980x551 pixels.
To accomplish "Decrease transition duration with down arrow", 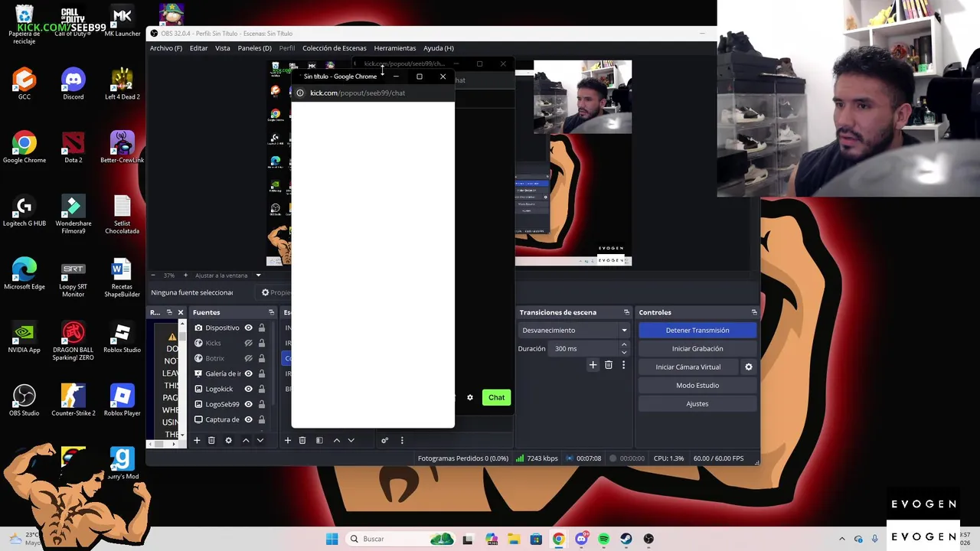I will [624, 352].
